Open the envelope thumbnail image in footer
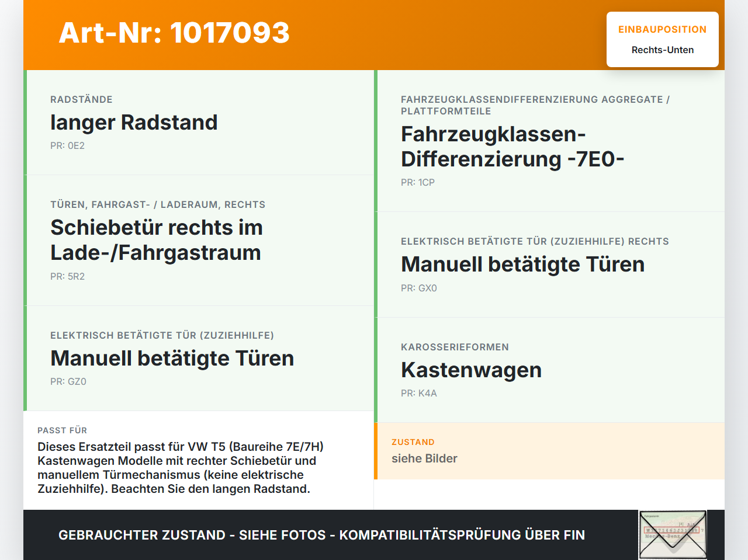 coord(673,535)
